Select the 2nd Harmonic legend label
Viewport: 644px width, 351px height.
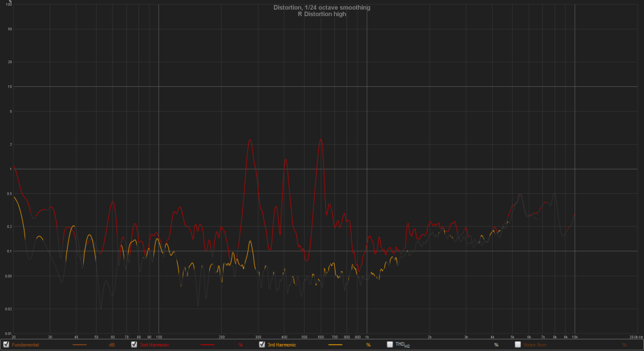(155, 345)
